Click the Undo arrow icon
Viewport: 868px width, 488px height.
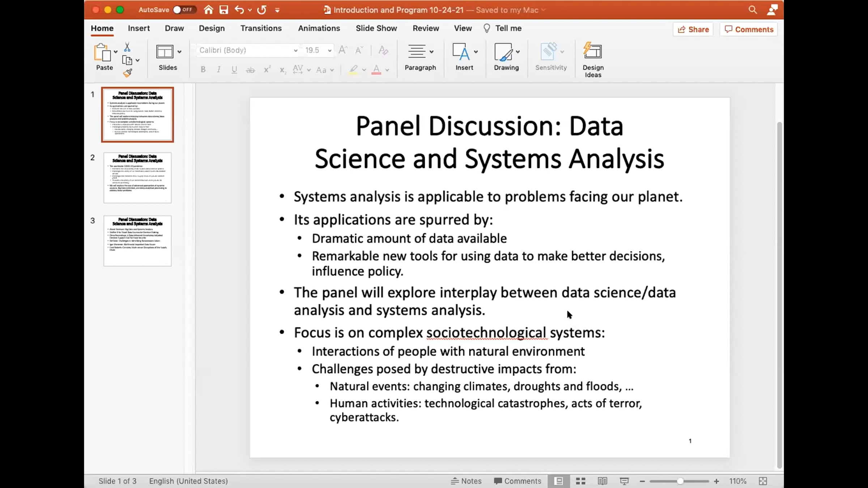pos(239,10)
